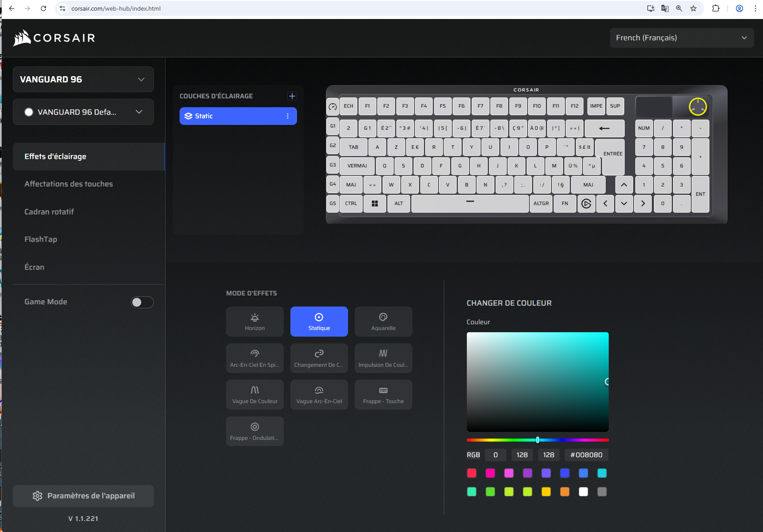Click the Elgato key on the keyboard

(x=586, y=204)
